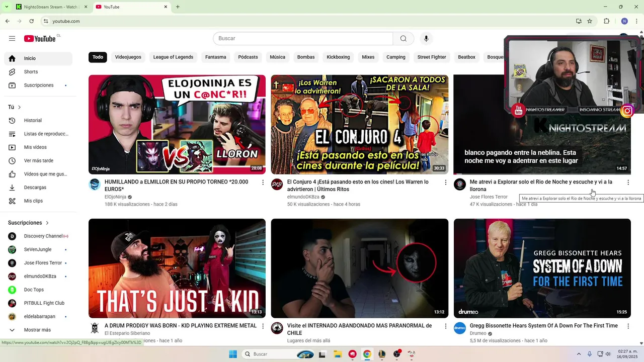Open THAT'S JUST A KID thumbnail
This screenshot has width=644, height=362.
coord(177,268)
